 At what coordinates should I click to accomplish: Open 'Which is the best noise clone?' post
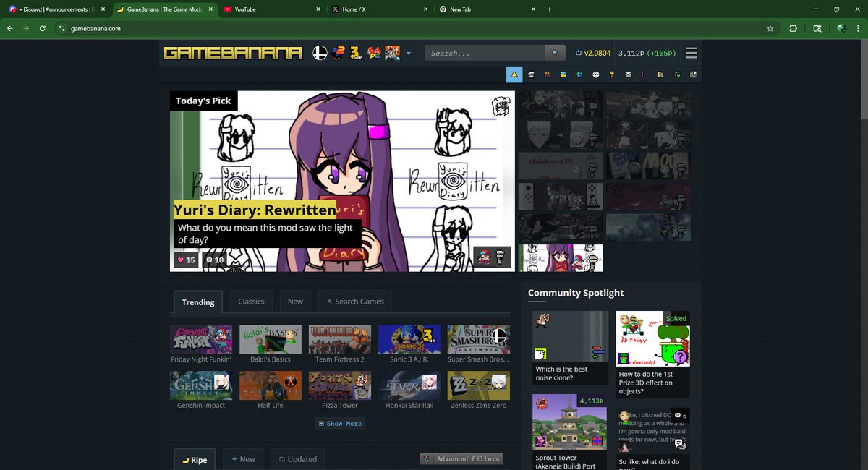pos(571,347)
